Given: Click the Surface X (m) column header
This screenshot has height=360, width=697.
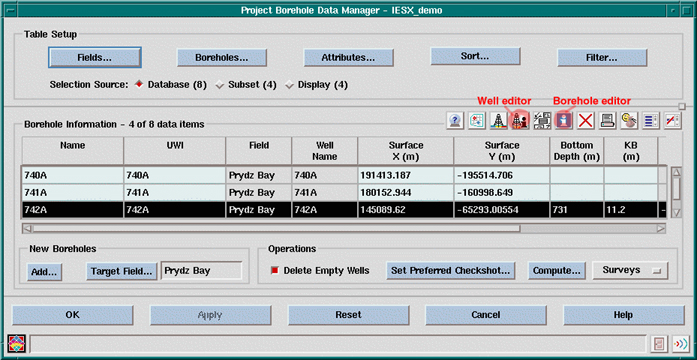Looking at the screenshot, I should click(x=406, y=151).
